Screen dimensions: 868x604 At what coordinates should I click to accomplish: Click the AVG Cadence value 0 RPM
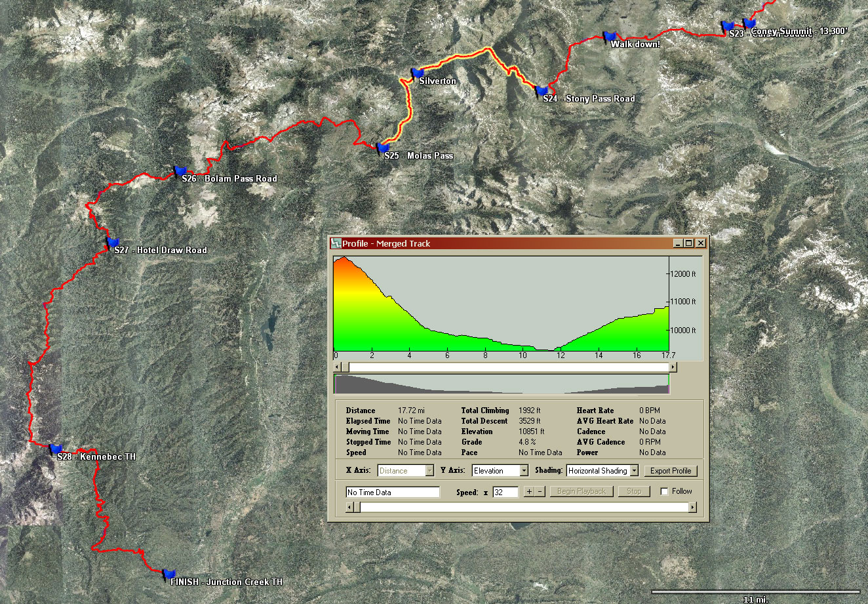tap(650, 442)
